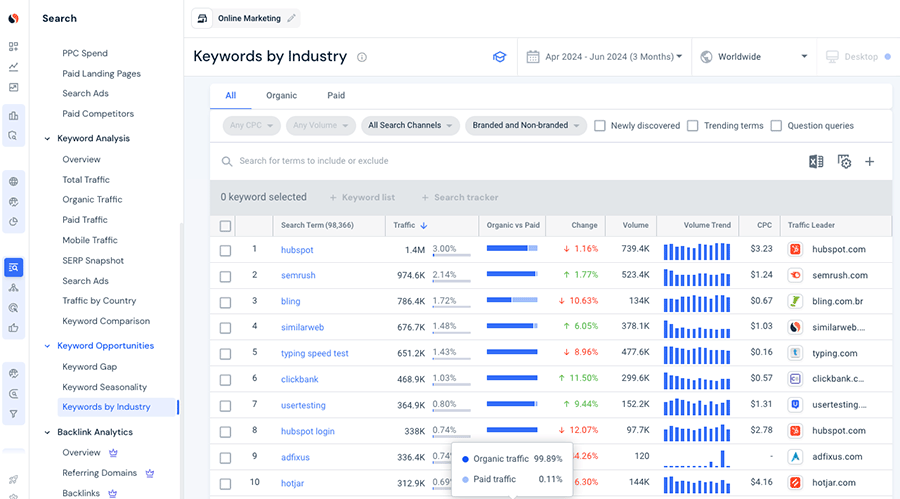This screenshot has height=499, width=900.
Task: Click the typing.com favicon icon
Action: tap(795, 353)
